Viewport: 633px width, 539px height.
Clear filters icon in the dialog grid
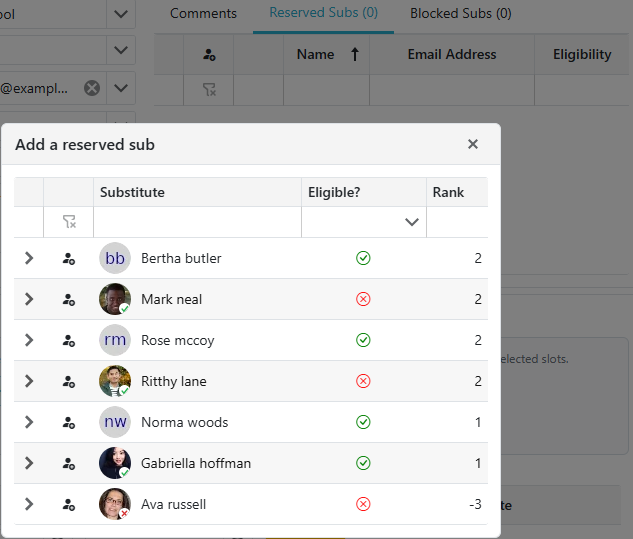point(69,222)
